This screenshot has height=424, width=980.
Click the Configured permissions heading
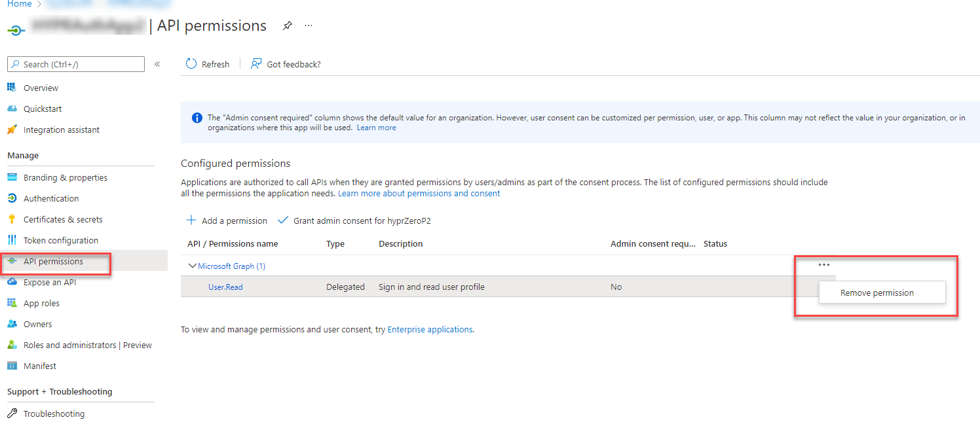pos(235,164)
